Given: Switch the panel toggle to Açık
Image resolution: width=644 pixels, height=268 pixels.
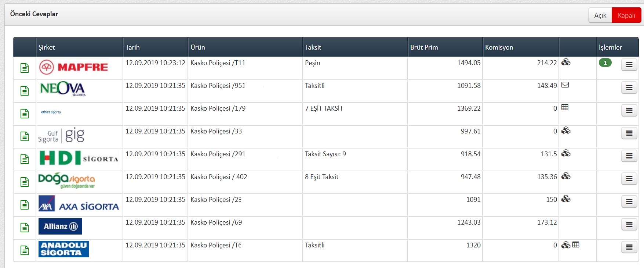Looking at the screenshot, I should (600, 15).
